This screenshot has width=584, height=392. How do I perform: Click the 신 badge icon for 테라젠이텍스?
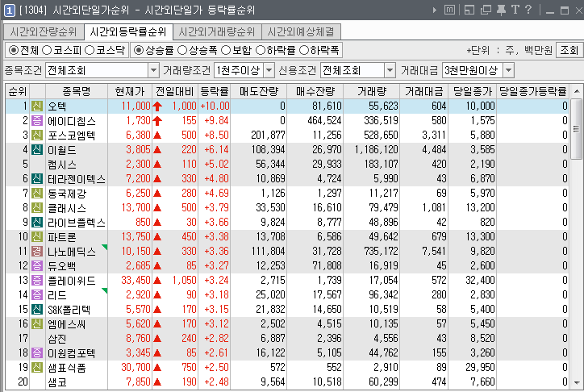37,179
